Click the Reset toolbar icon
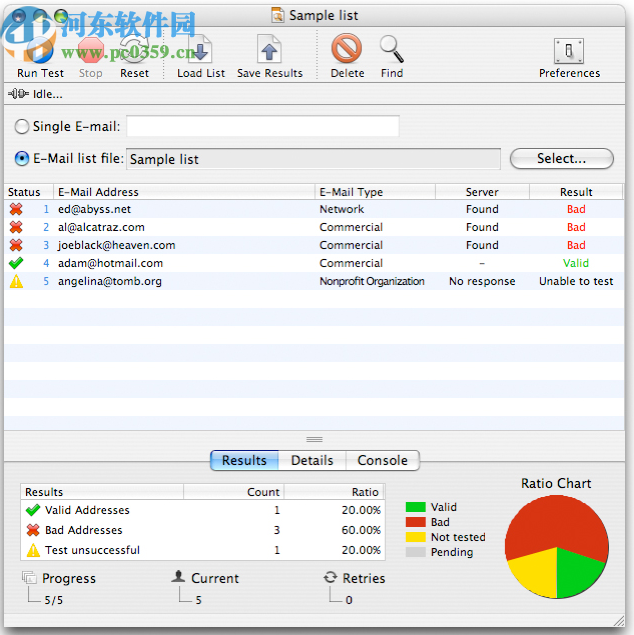Viewport: 634px width, 635px height. (134, 49)
